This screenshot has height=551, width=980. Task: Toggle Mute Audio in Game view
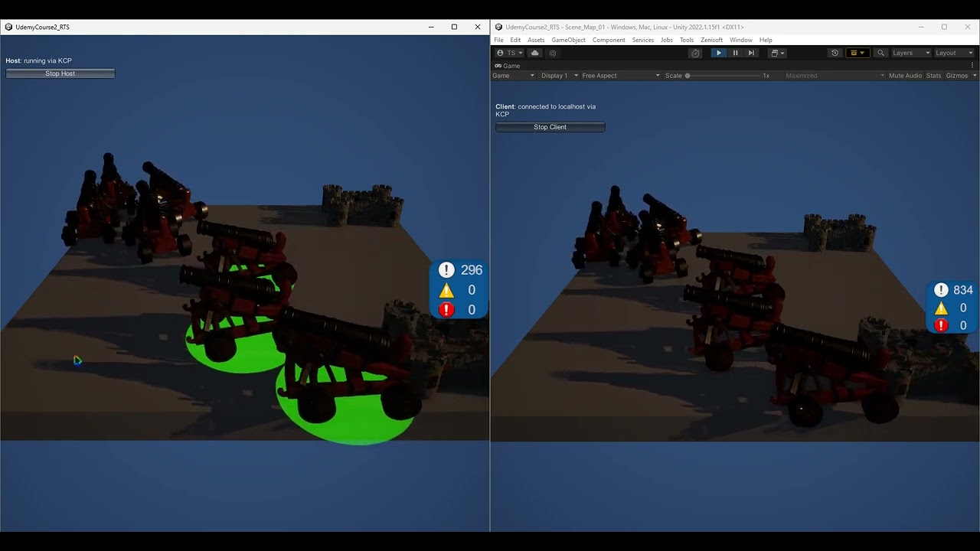(905, 76)
